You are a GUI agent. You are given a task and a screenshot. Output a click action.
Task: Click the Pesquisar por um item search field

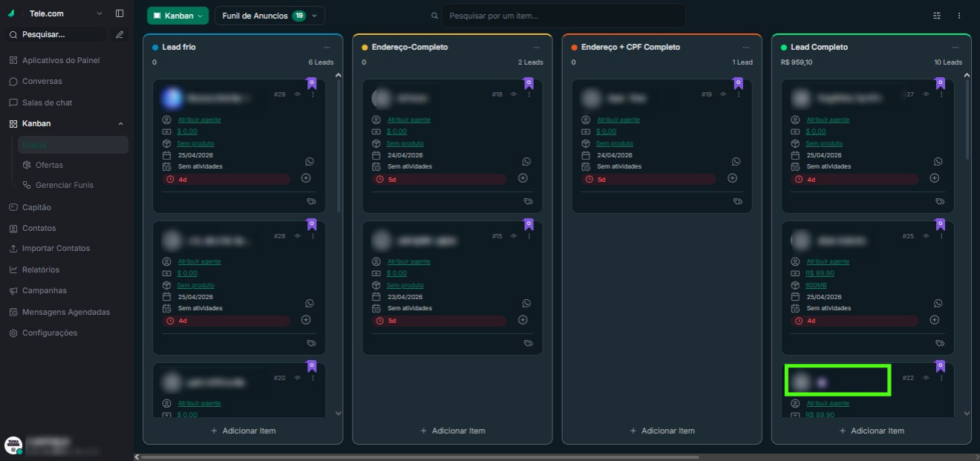pos(564,15)
